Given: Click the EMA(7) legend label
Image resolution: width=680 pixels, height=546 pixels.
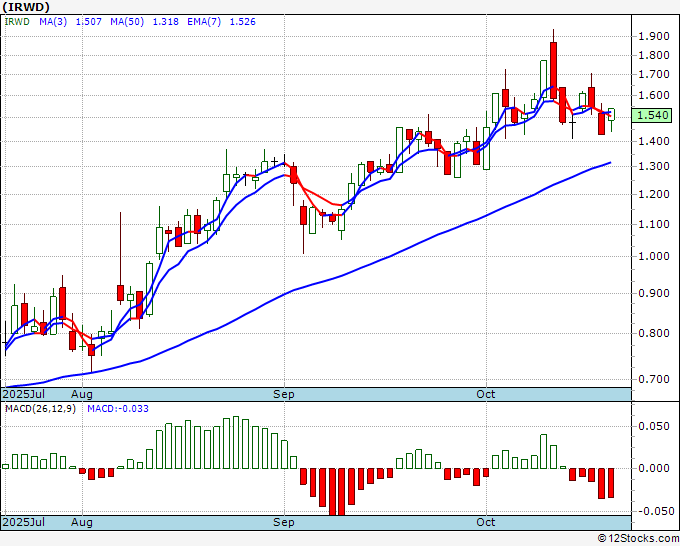Looking at the screenshot, I should [204, 22].
